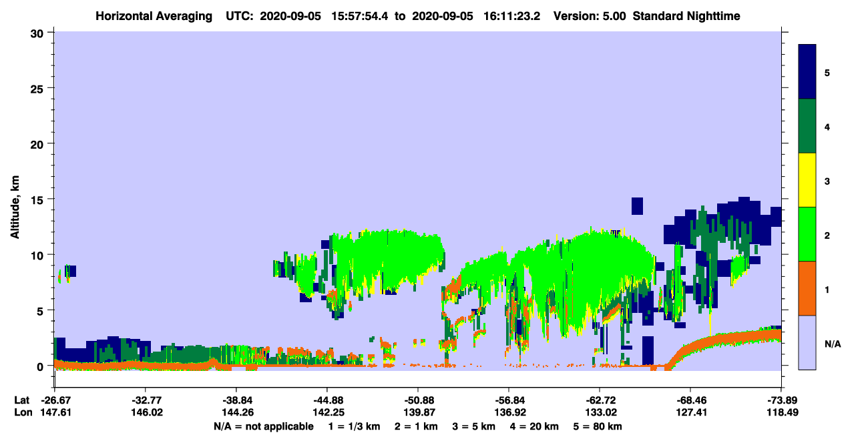The width and height of the screenshot is (868, 445).
Task: Click the yellow colorbar segment labeled 3
Action: 807,180
